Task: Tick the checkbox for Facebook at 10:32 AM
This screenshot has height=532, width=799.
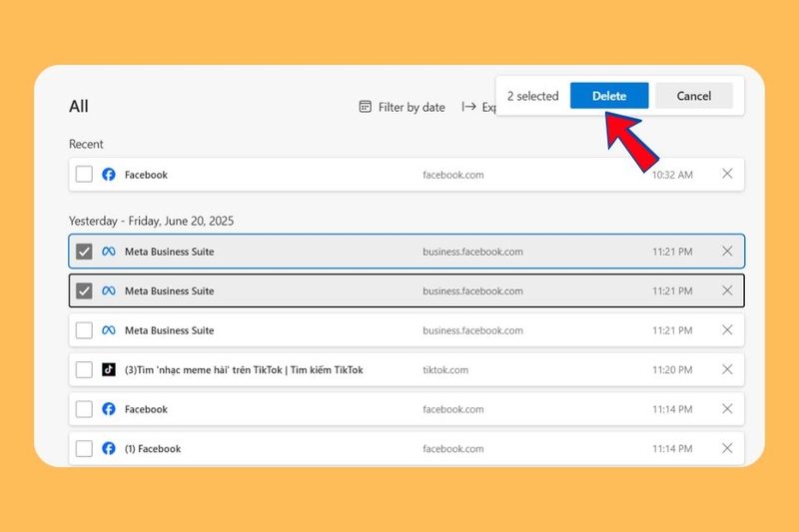Action: (84, 174)
